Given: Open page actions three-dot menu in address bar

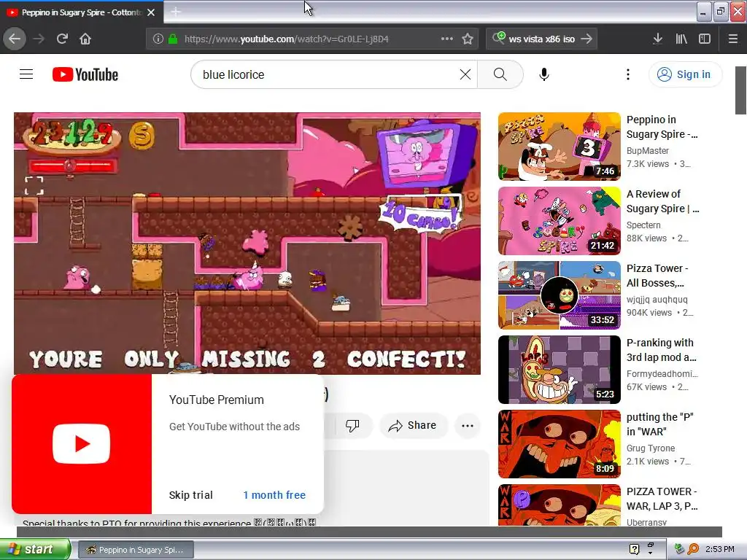Looking at the screenshot, I should (446, 39).
